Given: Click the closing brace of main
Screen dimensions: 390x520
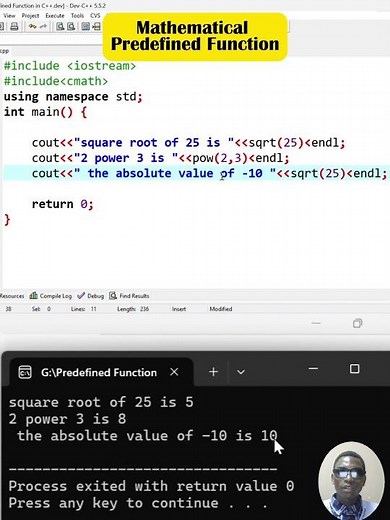Looking at the screenshot, I should 7,220.
